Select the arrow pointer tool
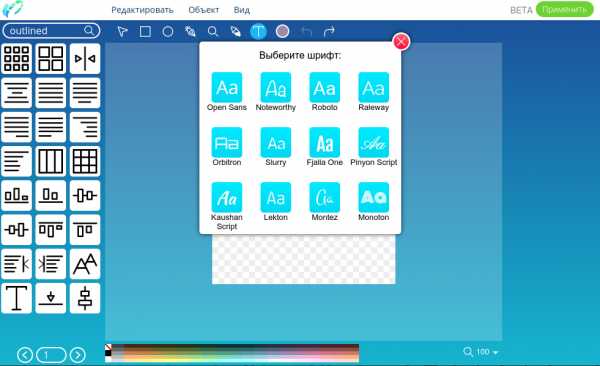The height and width of the screenshot is (366, 600). [122, 31]
